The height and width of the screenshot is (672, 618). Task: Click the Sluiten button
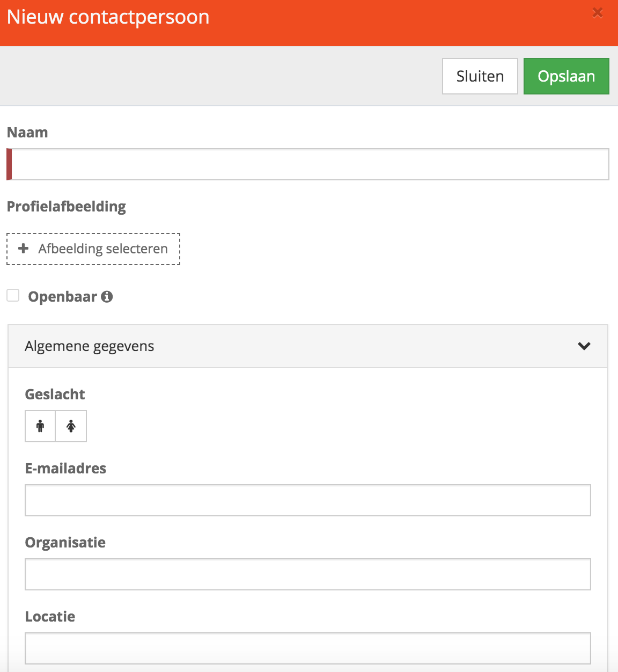[480, 76]
